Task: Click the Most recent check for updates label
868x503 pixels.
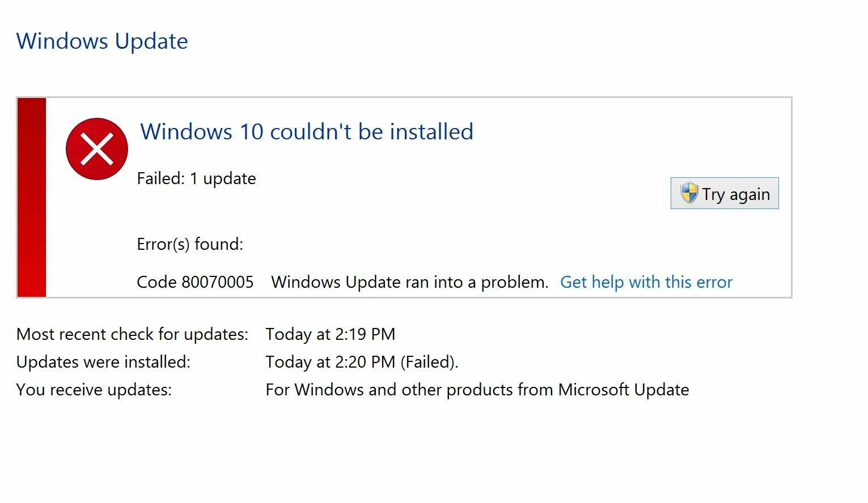Action: [x=132, y=334]
